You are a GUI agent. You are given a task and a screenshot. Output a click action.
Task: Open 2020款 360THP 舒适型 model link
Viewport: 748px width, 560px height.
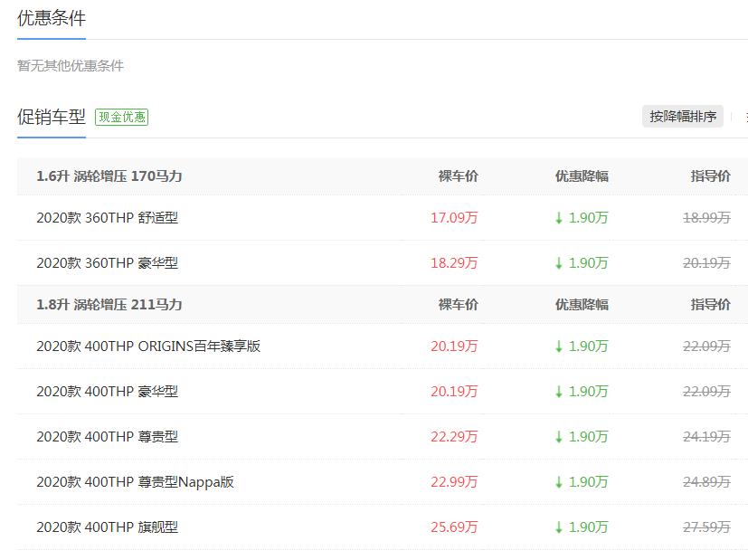coord(107,218)
